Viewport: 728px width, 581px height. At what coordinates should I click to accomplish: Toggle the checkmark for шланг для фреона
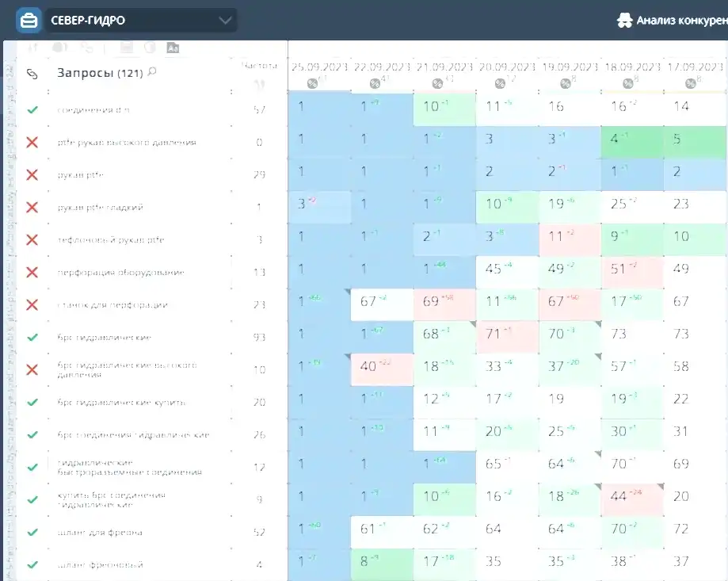click(32, 533)
